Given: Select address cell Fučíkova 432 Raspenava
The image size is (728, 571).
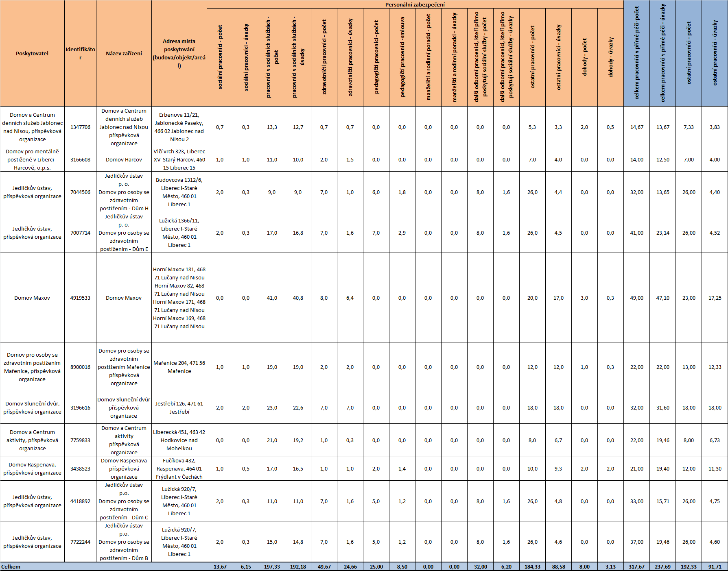Looking at the screenshot, I should [179, 469].
